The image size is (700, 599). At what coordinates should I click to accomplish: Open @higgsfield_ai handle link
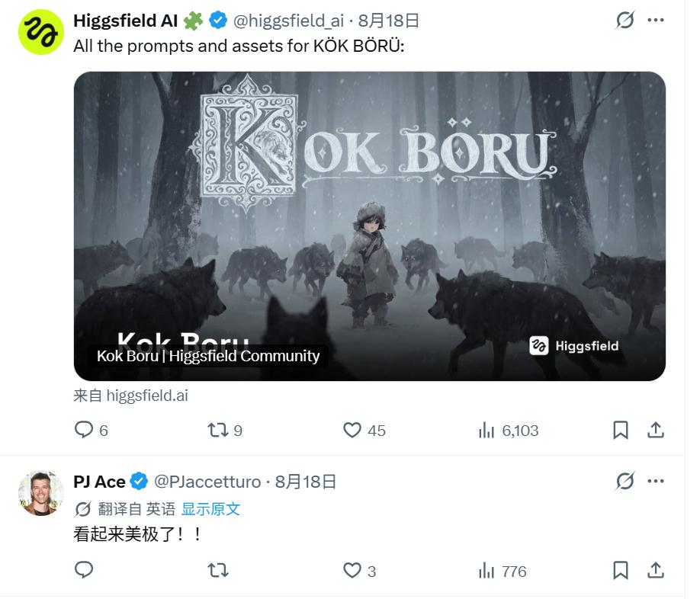click(288, 21)
